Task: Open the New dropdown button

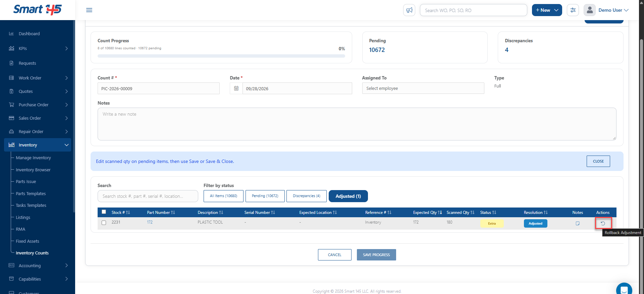Action: coord(547,10)
